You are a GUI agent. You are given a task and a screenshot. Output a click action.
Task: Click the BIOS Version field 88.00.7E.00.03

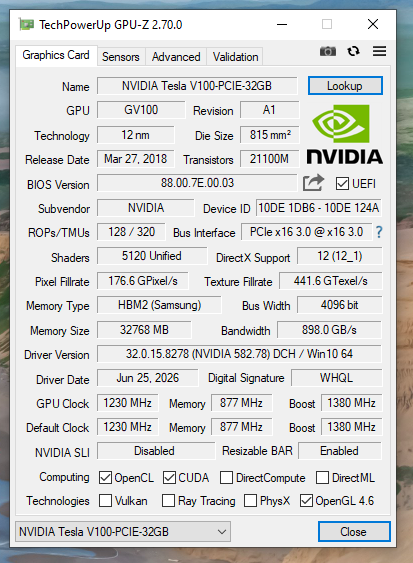(x=197, y=183)
